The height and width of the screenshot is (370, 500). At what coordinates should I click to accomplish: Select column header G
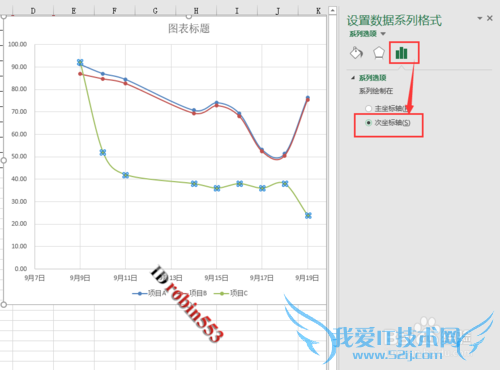tap(155, 11)
